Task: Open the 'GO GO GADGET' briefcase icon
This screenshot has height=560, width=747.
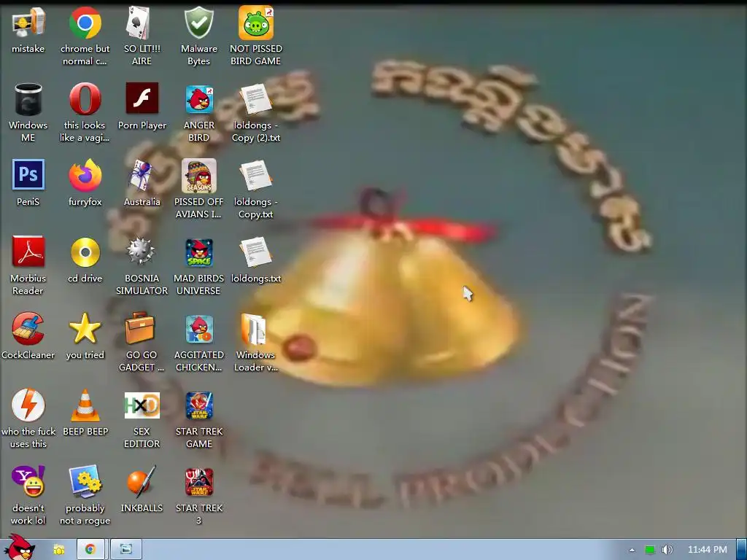Action: [140, 328]
